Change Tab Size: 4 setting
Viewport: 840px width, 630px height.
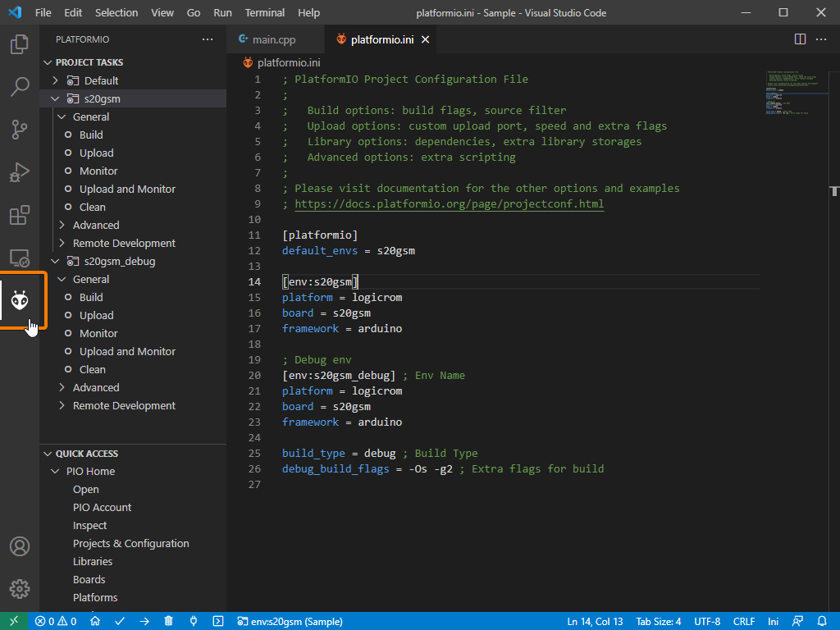point(659,621)
